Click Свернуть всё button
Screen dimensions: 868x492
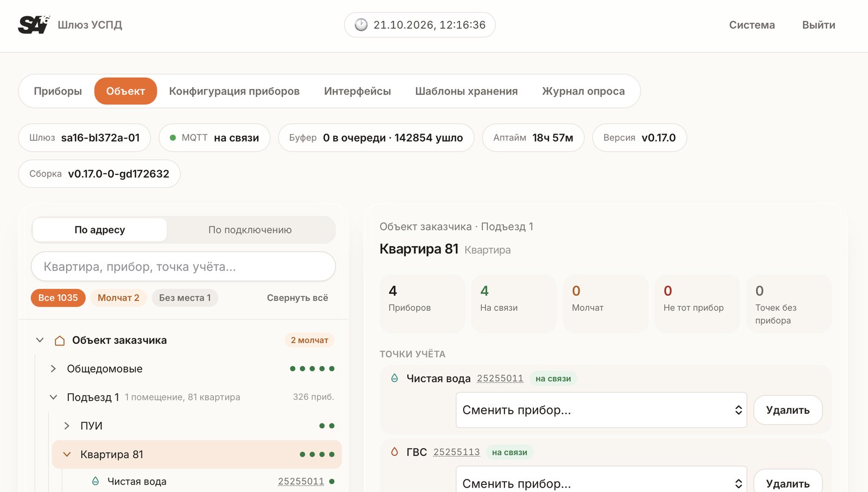(x=297, y=298)
